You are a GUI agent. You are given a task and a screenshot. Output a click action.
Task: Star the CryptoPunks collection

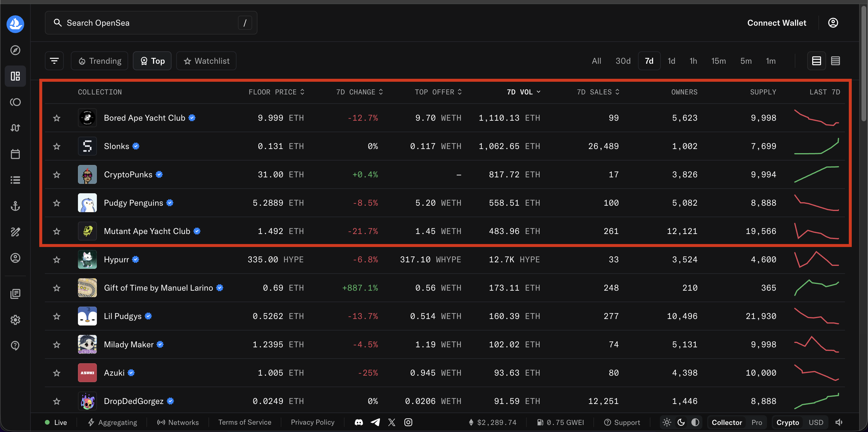[57, 174]
